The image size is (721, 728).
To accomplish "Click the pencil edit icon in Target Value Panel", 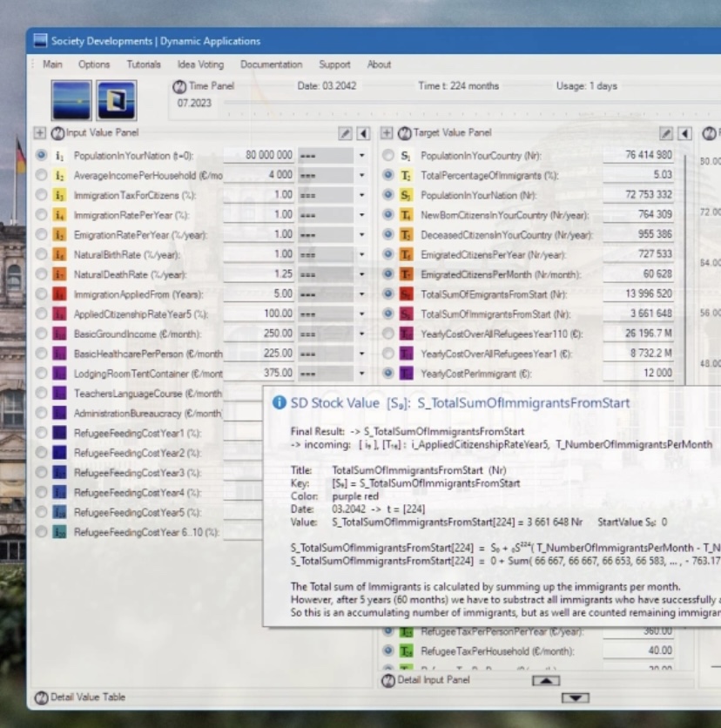I will [x=666, y=133].
